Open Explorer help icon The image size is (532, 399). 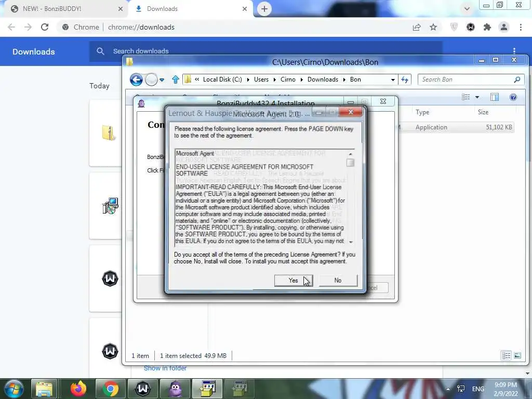point(513,97)
